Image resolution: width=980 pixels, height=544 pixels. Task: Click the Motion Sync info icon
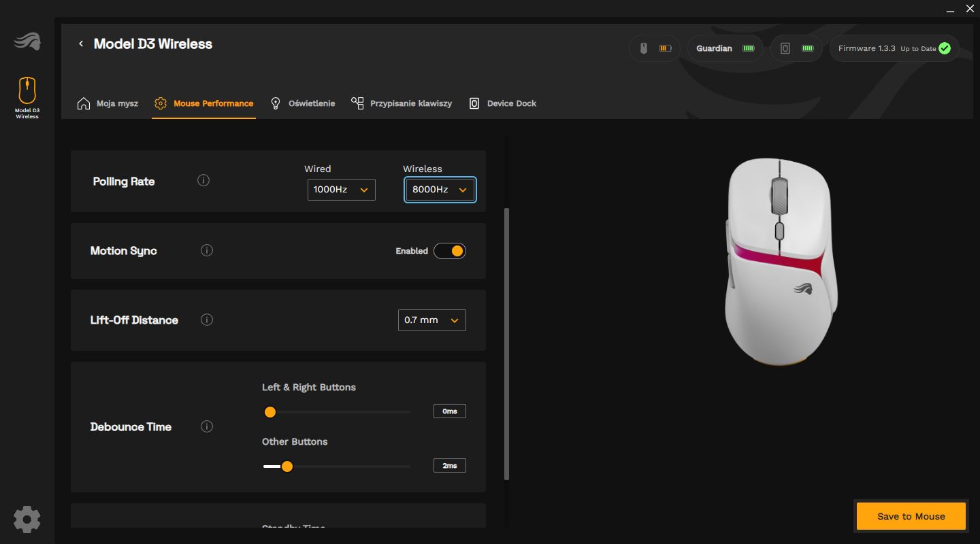(207, 251)
